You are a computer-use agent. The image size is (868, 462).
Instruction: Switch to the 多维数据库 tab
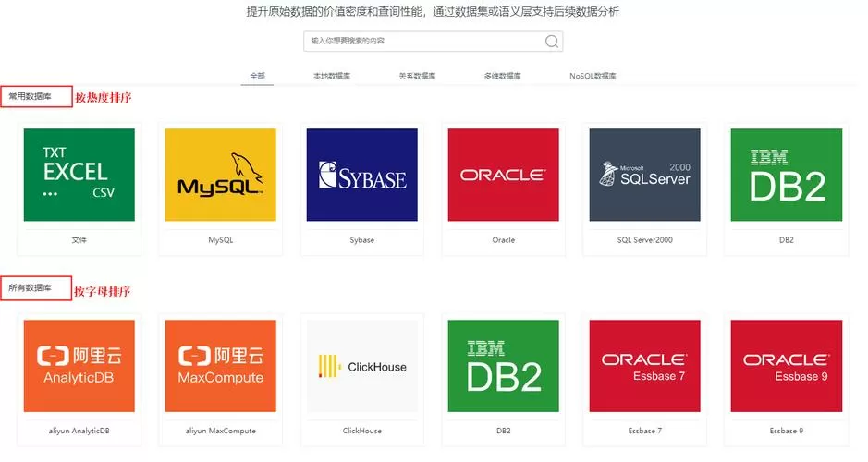[x=502, y=76]
